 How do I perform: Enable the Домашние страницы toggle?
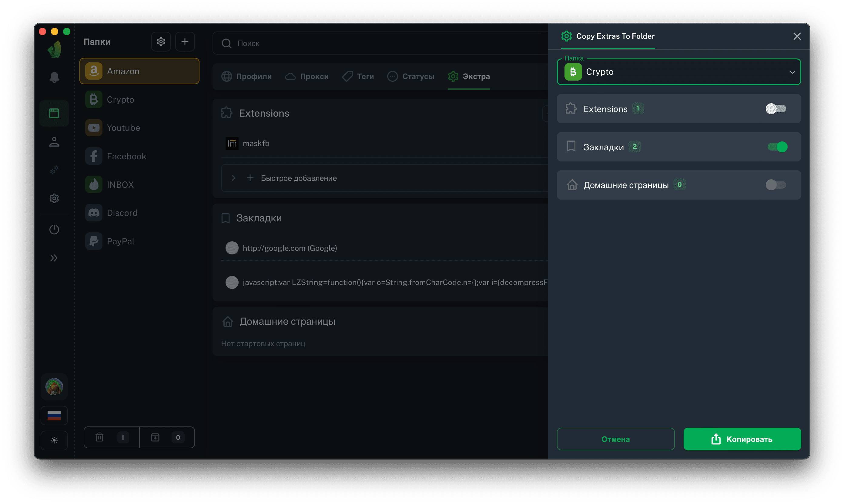(775, 185)
